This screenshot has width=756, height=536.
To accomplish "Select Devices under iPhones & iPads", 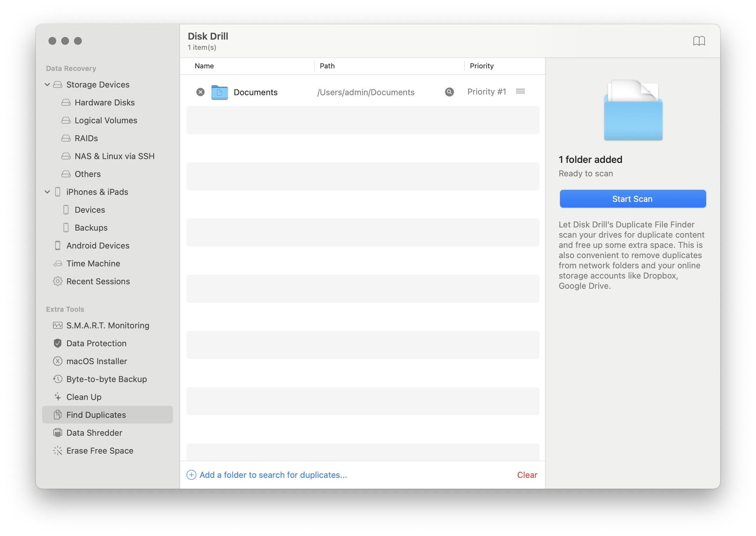I will click(x=90, y=210).
